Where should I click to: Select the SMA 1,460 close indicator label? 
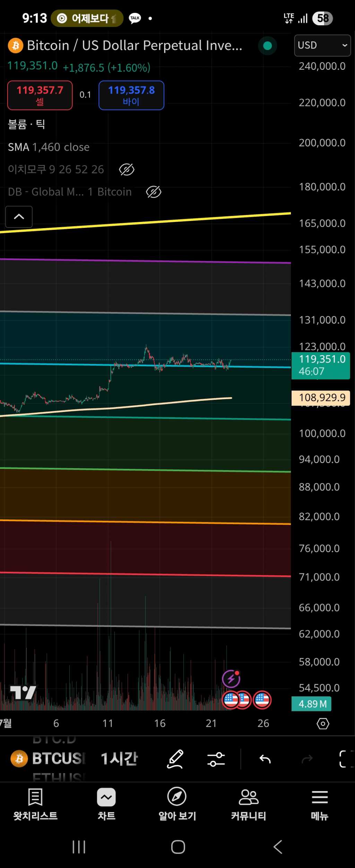49,147
